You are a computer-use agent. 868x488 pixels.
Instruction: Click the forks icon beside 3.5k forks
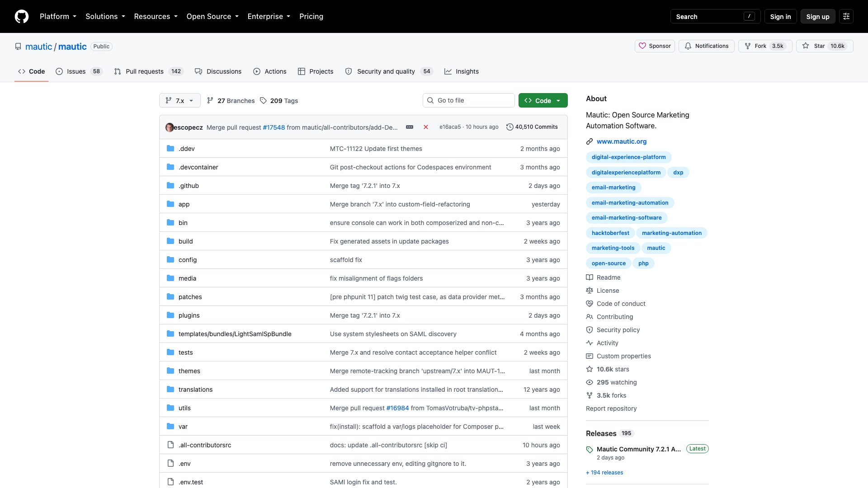pos(590,395)
